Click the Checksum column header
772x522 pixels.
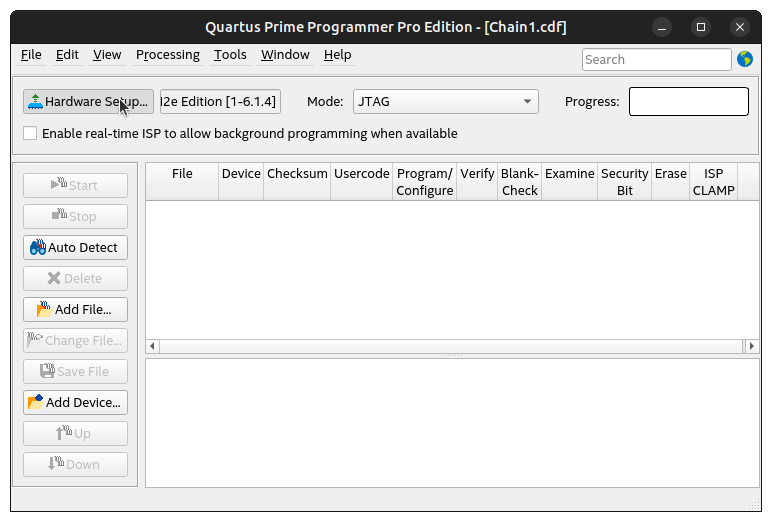point(297,174)
